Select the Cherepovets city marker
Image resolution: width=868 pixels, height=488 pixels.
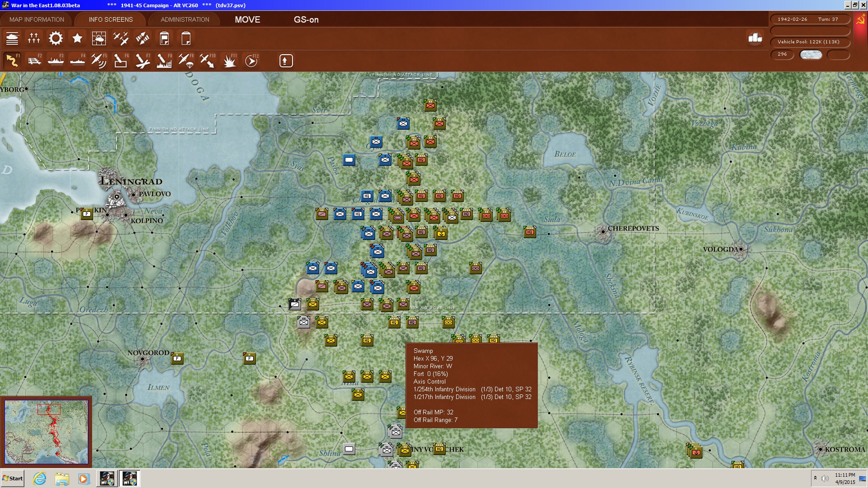pyautogui.click(x=603, y=232)
